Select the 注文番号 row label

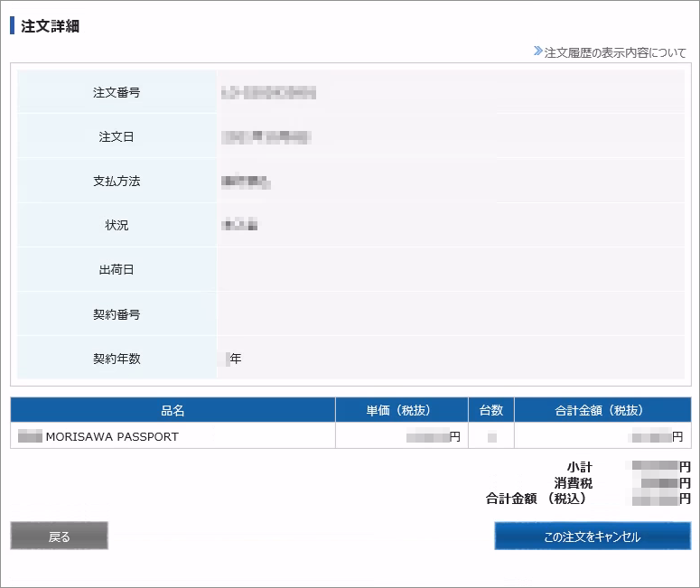(x=117, y=92)
